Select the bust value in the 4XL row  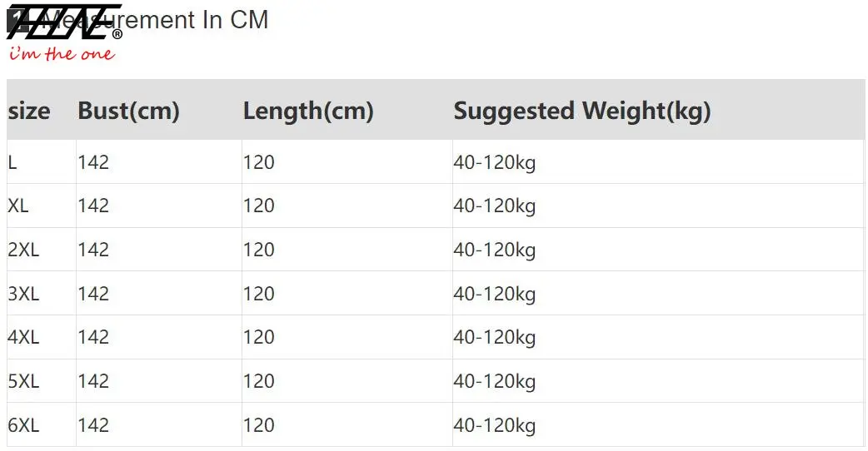[93, 337]
